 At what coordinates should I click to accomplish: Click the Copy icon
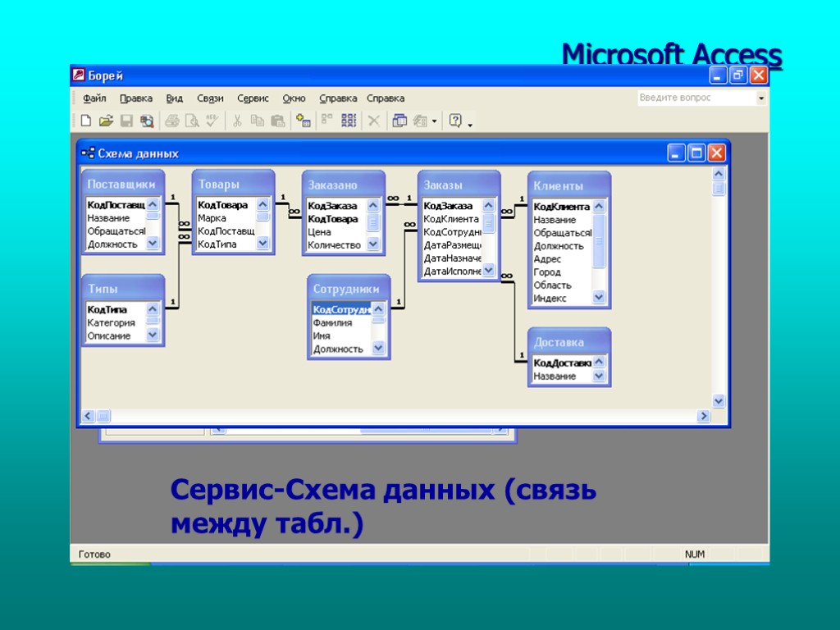257,121
